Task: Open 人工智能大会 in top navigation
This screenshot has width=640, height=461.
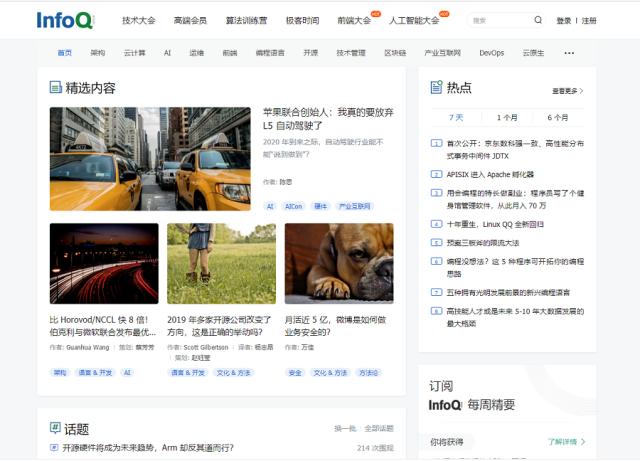Action: 414,20
